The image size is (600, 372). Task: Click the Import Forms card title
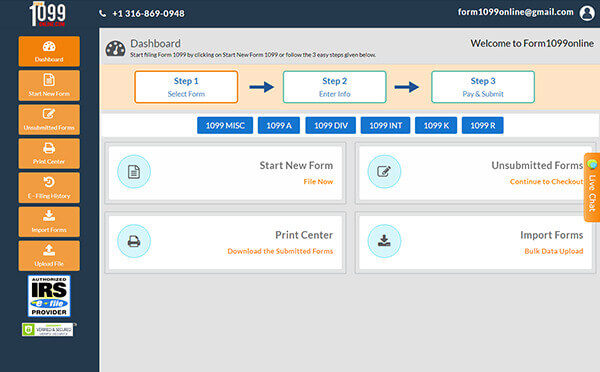click(x=551, y=235)
